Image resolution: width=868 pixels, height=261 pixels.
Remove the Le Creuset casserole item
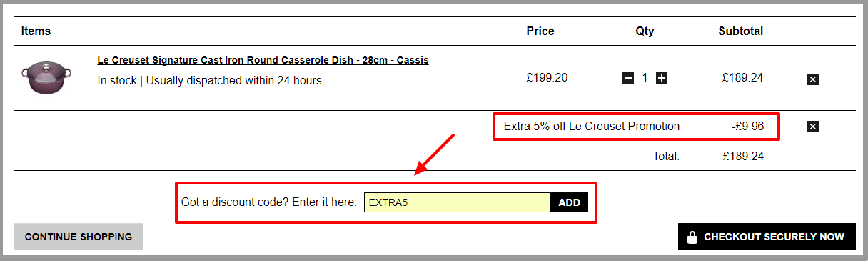(812, 79)
